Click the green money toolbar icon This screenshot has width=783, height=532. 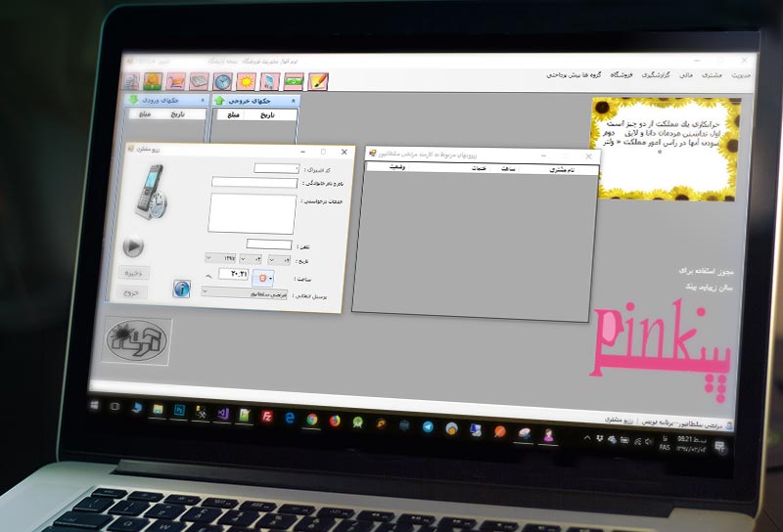click(294, 81)
